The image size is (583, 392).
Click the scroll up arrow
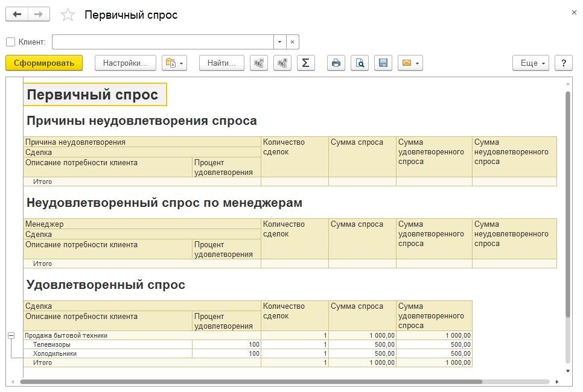coord(568,84)
